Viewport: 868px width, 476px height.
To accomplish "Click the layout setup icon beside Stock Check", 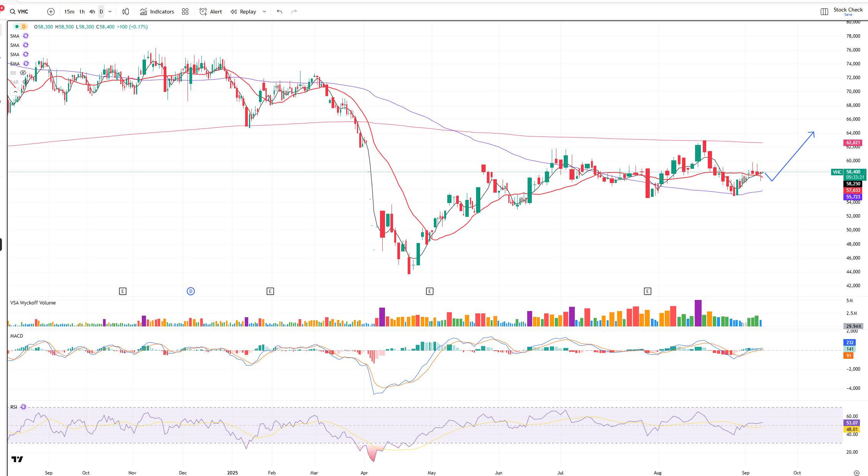I will [x=824, y=12].
